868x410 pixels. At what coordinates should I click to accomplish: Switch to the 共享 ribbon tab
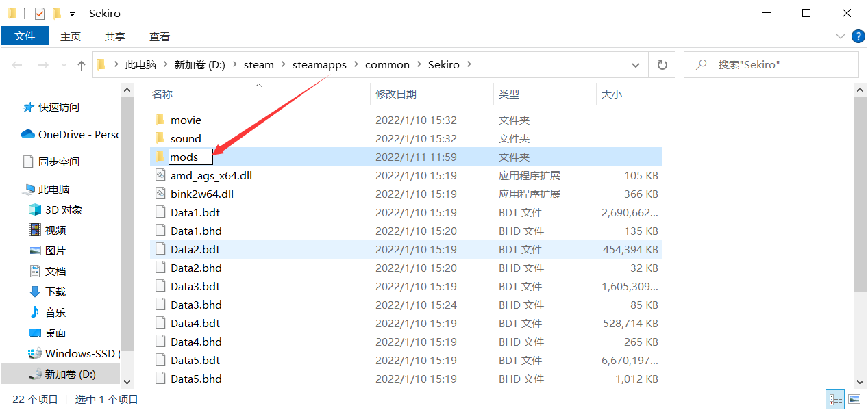(x=115, y=36)
